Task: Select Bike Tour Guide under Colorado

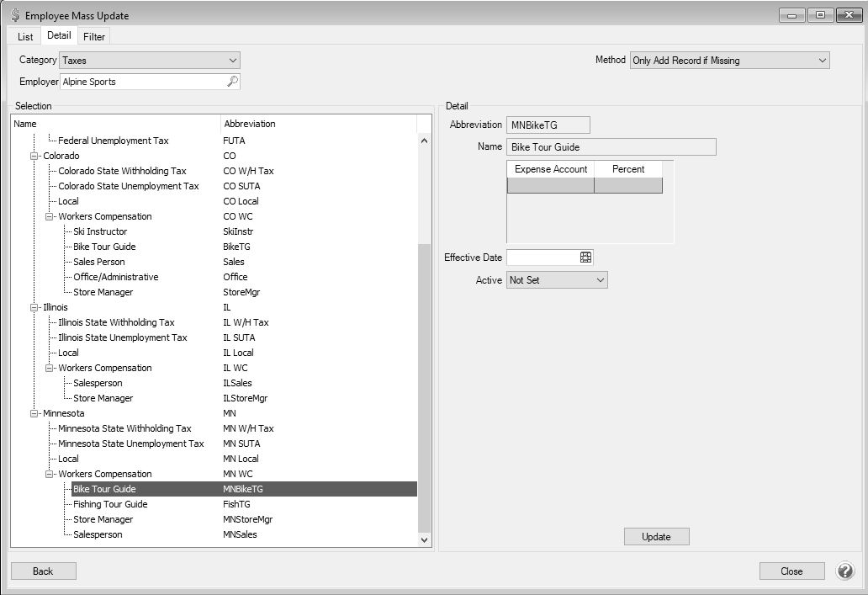Action: click(x=104, y=247)
